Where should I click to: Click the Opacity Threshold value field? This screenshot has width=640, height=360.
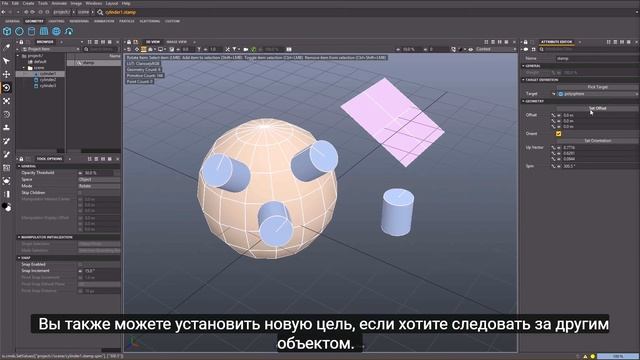(x=98, y=173)
